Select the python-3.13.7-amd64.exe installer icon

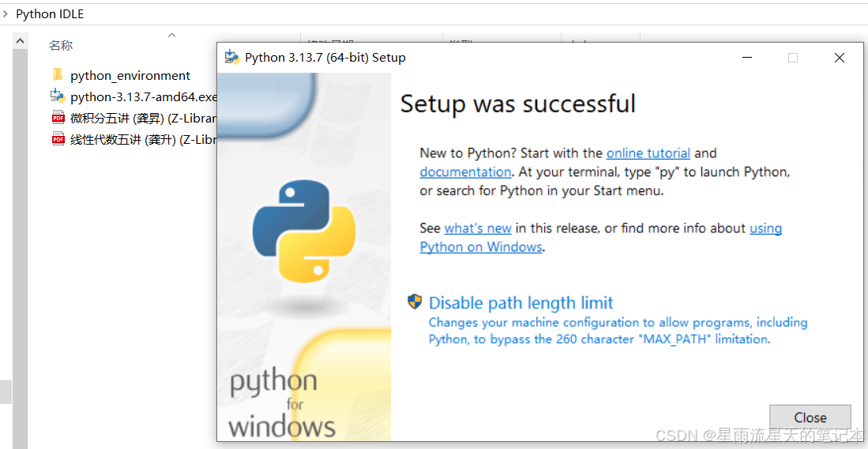point(58,96)
